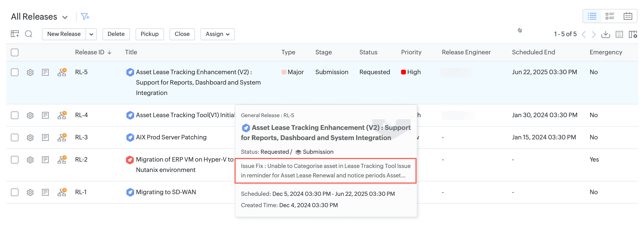Tick the checkbox for release RL-5
Screen dimensions: 644x240
click(x=15, y=73)
